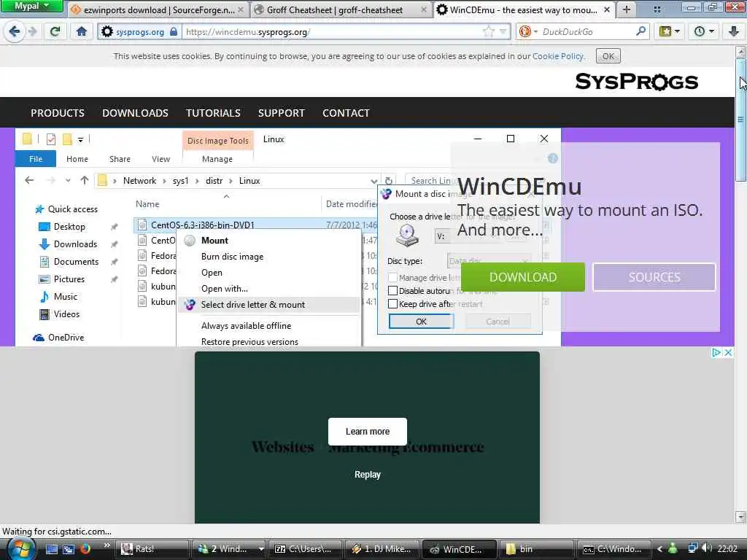Open the bookmarks menu toolbar button

coord(665,32)
